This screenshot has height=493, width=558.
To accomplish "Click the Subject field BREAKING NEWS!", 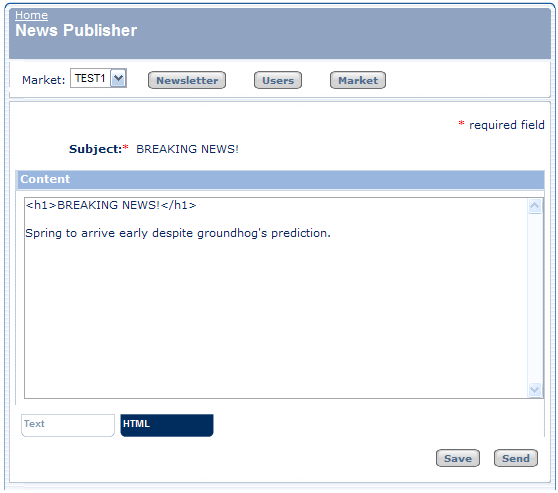I will click(187, 149).
